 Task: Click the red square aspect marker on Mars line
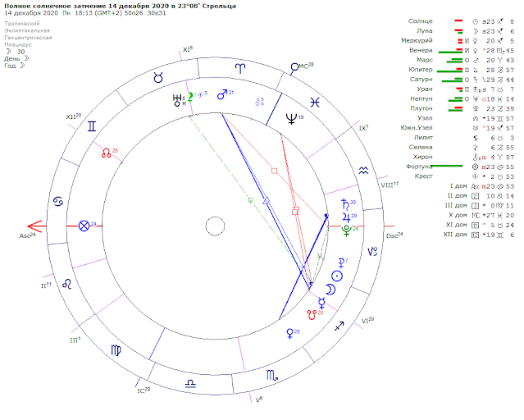[275, 171]
